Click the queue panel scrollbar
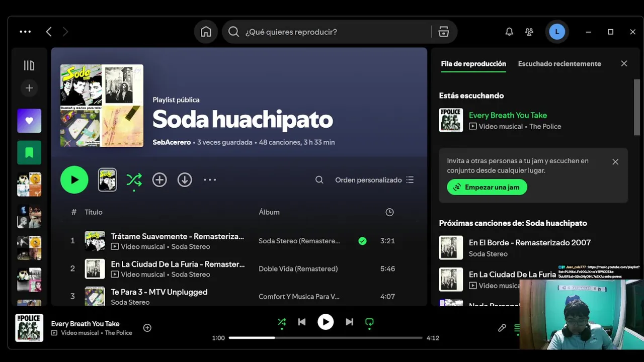 tap(636, 107)
